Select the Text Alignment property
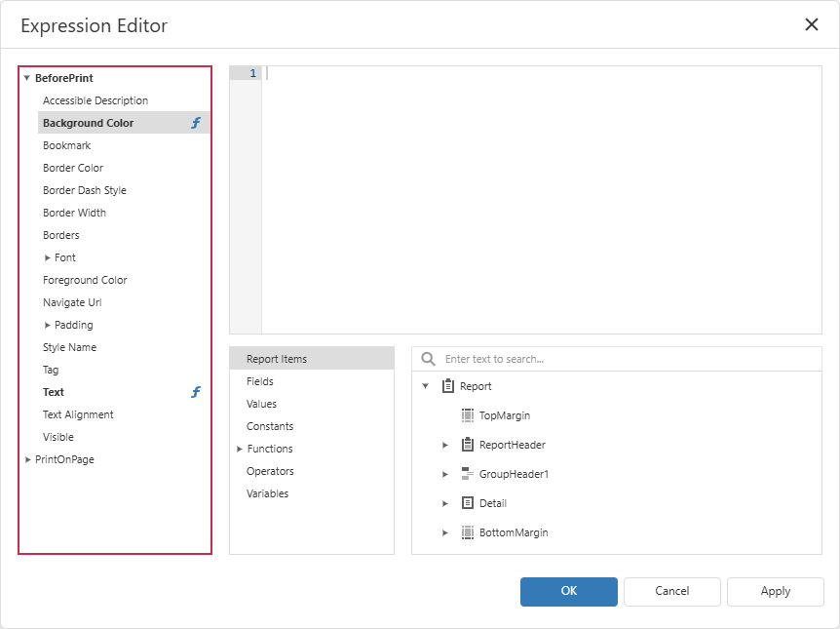The height and width of the screenshot is (629, 840). pyautogui.click(x=124, y=414)
